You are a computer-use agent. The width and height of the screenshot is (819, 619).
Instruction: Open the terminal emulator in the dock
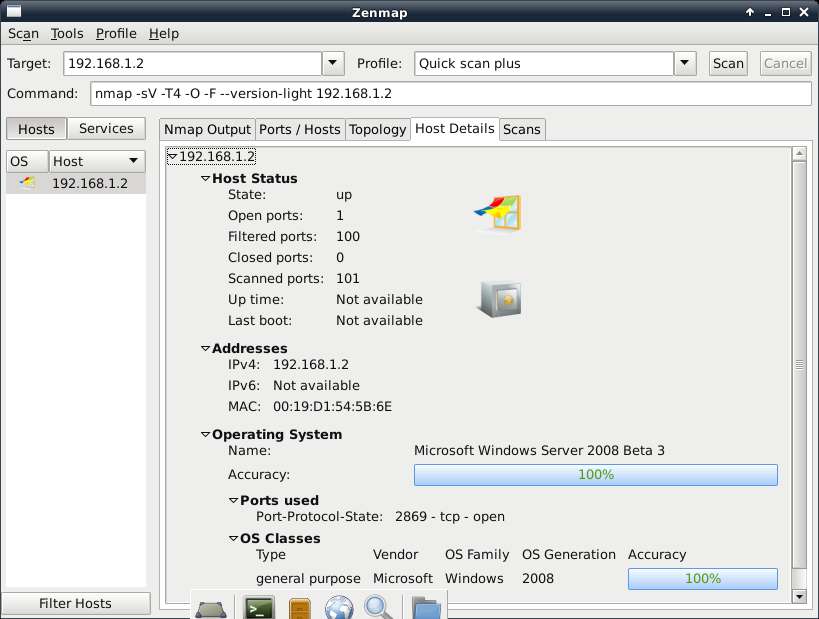pyautogui.click(x=260, y=608)
